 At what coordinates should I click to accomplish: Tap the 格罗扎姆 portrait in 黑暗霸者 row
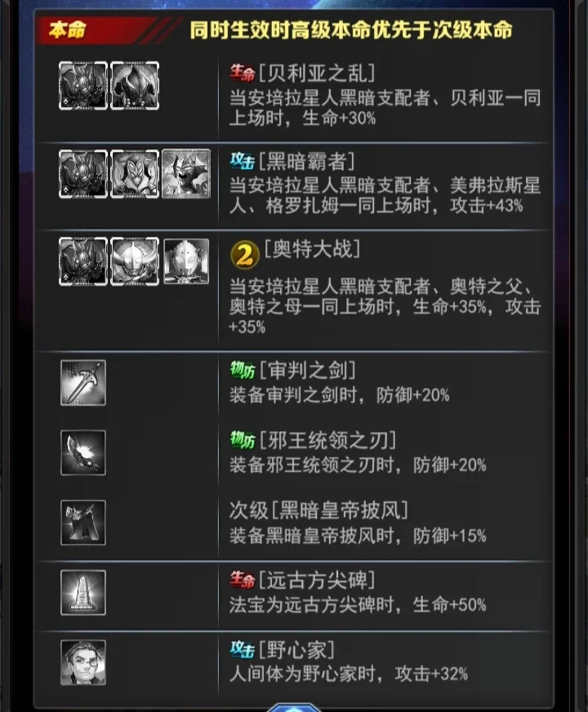click(x=187, y=174)
